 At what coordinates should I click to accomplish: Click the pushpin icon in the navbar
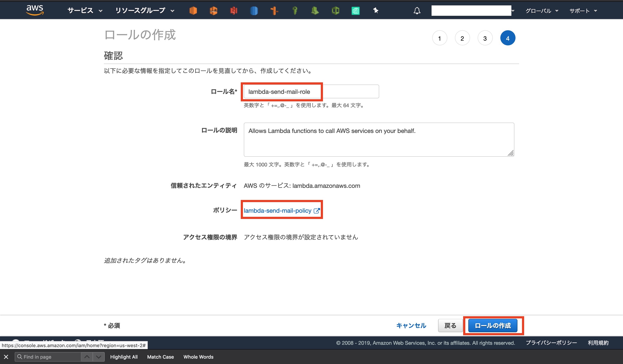click(x=376, y=11)
